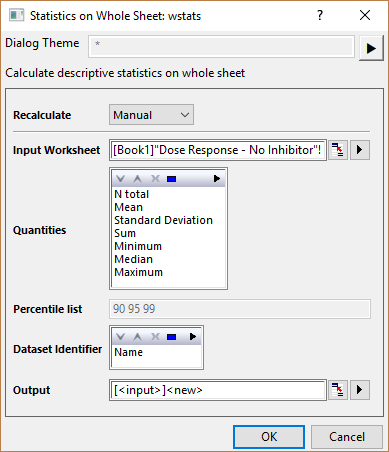The image size is (389, 452).
Task: Select 'Sum' in Quantities list
Action: click(125, 233)
